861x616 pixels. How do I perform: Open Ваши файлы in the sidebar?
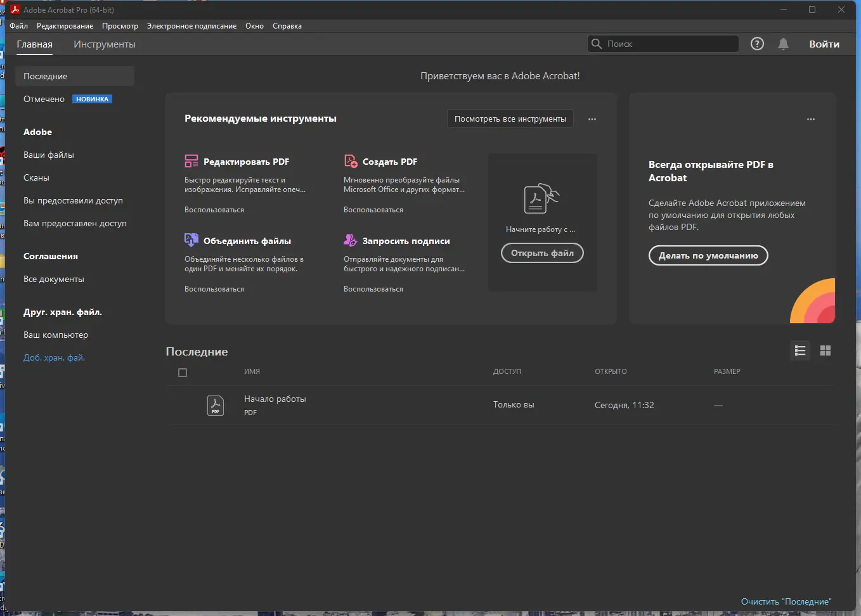point(49,155)
